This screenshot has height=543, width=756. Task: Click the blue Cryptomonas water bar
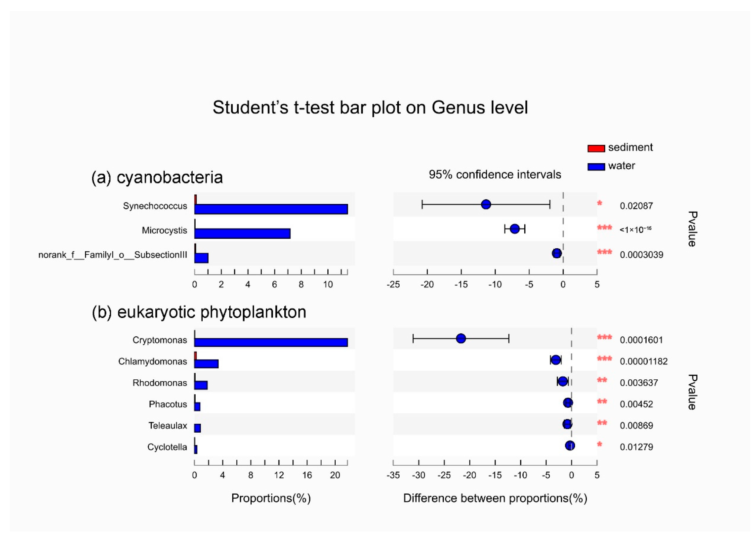click(x=271, y=342)
